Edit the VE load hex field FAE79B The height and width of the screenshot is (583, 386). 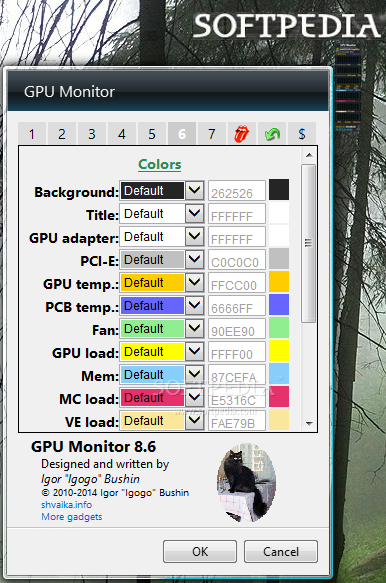click(237, 421)
